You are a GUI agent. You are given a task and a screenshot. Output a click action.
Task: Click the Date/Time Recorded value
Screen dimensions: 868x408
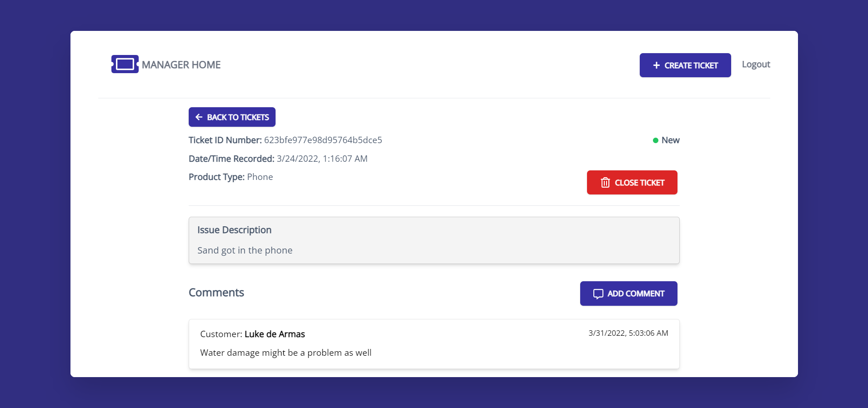click(322, 159)
